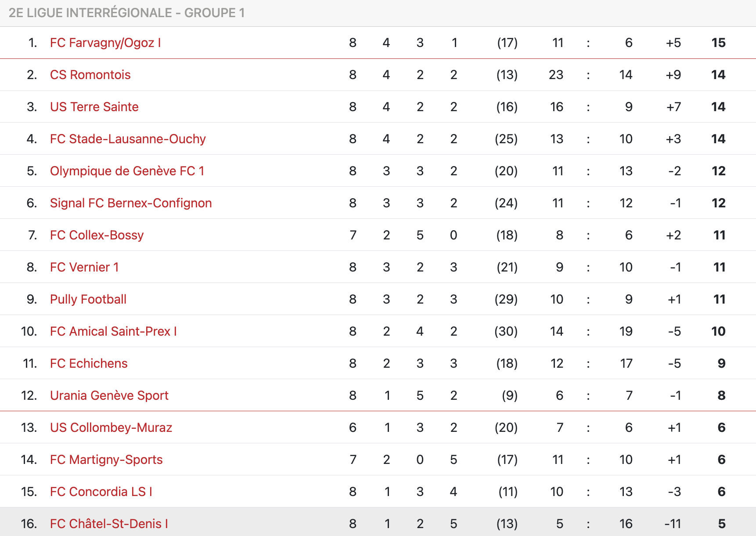Click the FC Vernier 1 link
Image resolution: width=756 pixels, height=536 pixels.
point(84,267)
